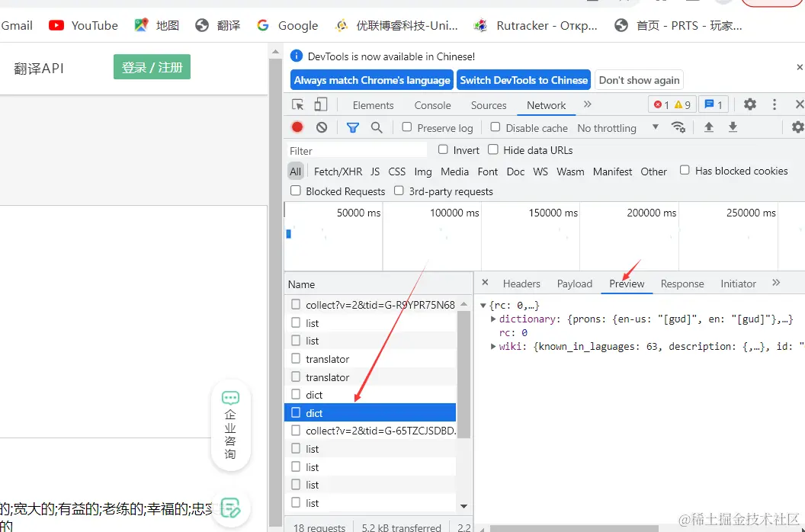This screenshot has width=805, height=532.
Task: Select the All filter type
Action: point(295,171)
